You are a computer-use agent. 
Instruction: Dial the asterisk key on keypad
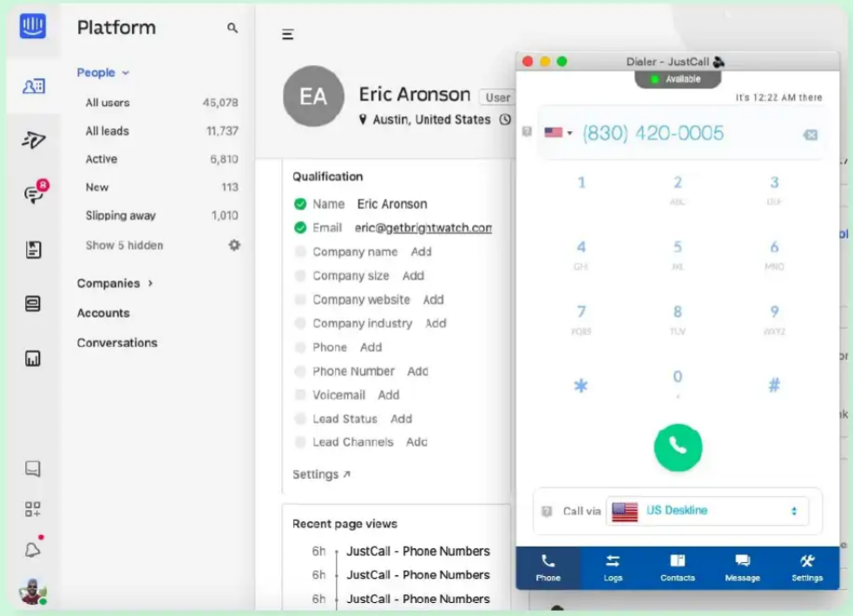coord(581,385)
